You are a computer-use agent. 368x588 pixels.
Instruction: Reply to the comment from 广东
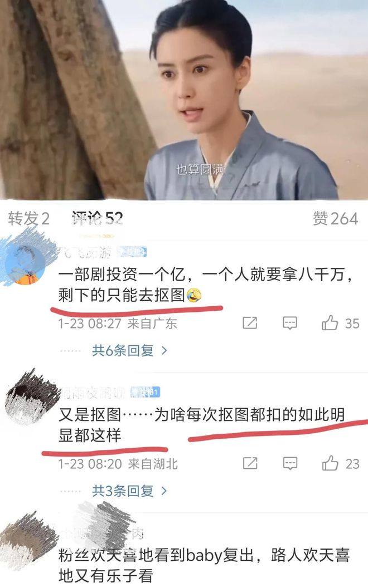point(289,323)
